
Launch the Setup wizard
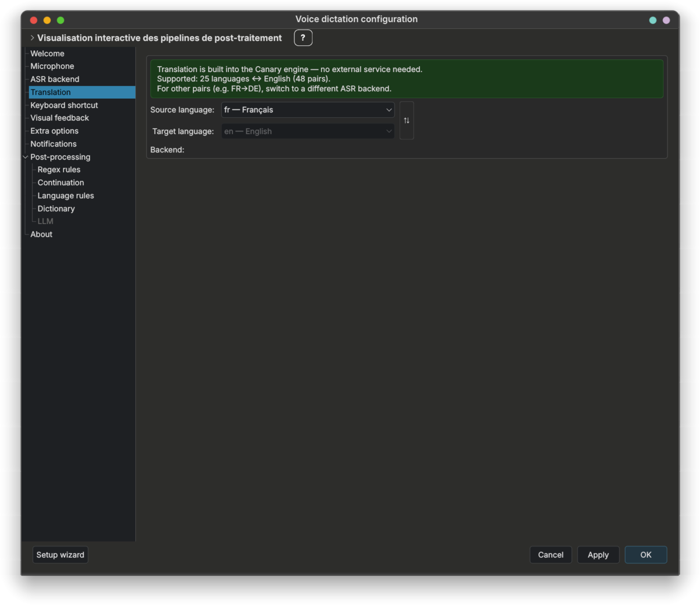[60, 555]
